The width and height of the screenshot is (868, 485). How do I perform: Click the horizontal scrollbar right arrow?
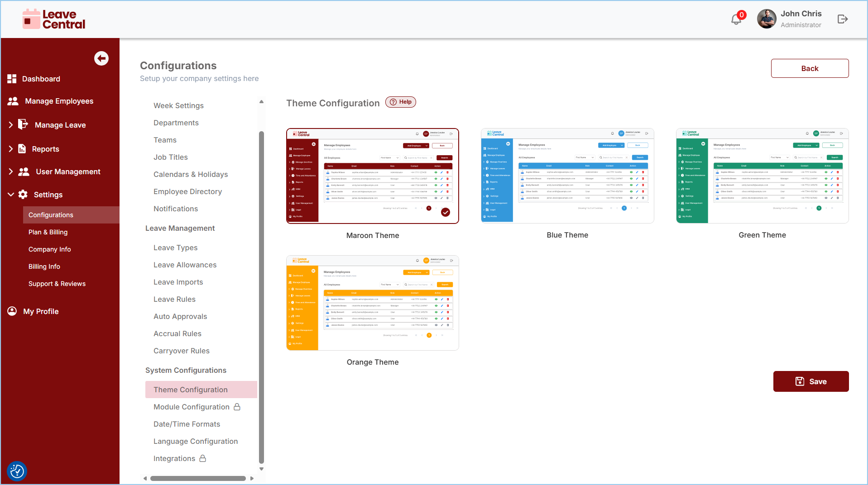pos(252,478)
